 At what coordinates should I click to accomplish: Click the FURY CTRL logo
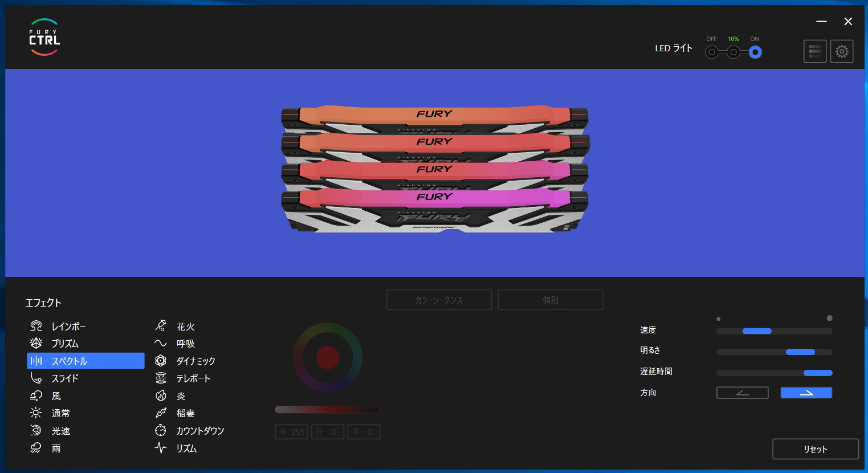[x=44, y=38]
